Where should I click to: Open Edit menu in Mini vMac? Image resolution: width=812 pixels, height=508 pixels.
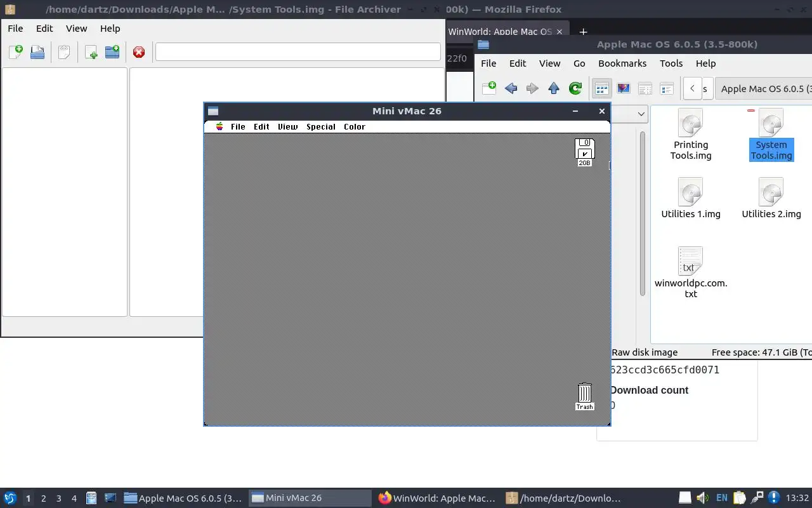tap(261, 126)
